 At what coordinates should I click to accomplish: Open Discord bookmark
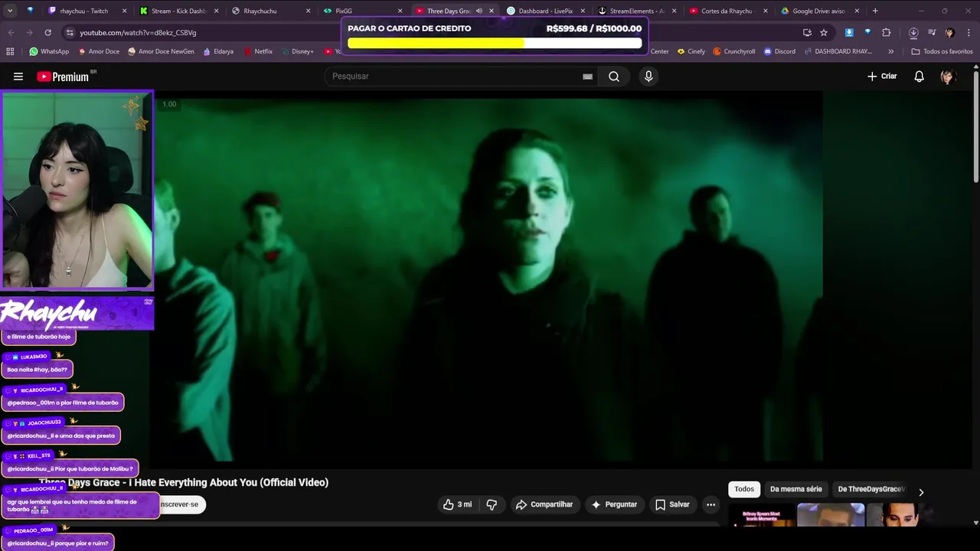pos(779,51)
